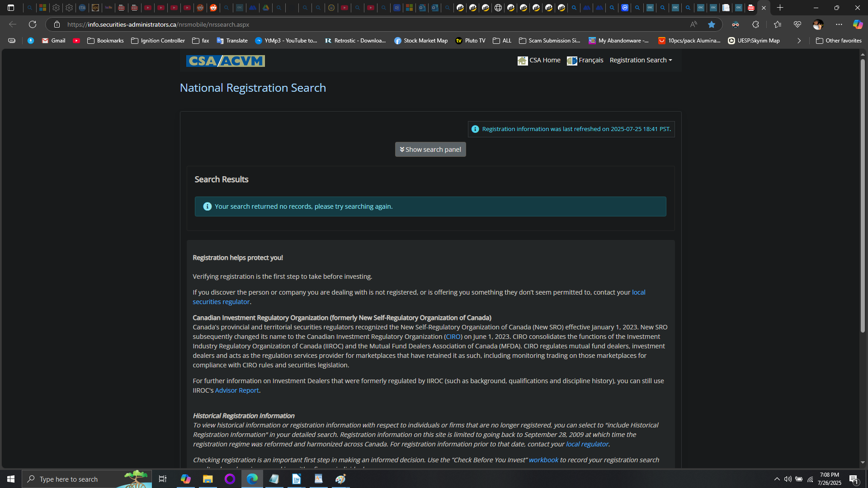Screen dimensions: 868x488
Task: Click the page vertical scrollbar thumb
Action: tap(863, 196)
